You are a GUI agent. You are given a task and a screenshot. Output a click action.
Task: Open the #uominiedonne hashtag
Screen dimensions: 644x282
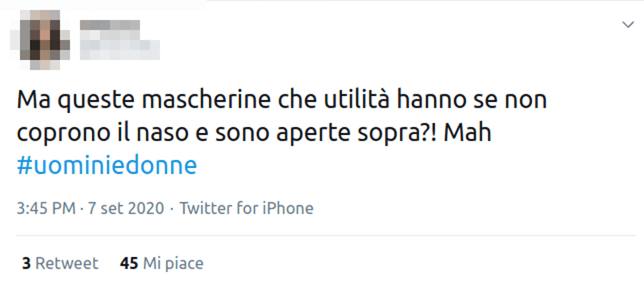click(107, 167)
